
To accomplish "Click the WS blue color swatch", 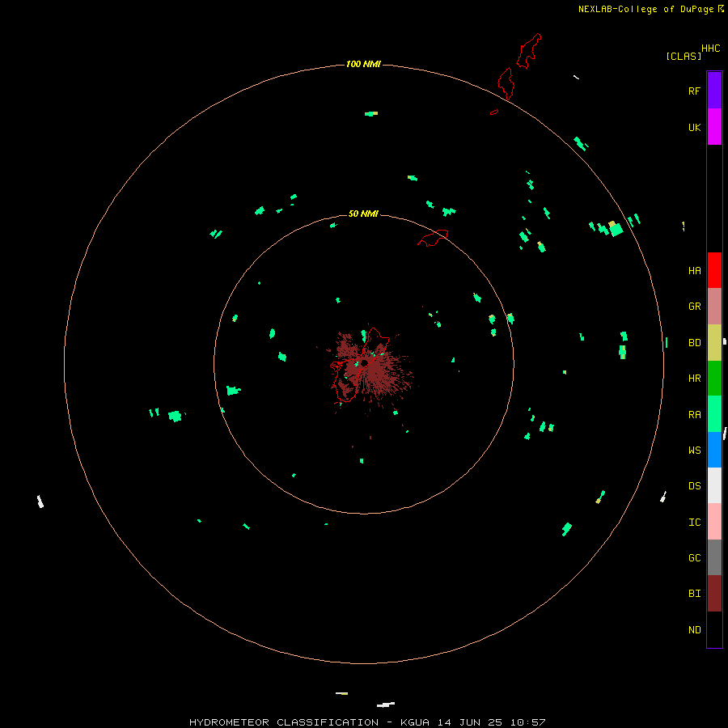I will click(714, 450).
